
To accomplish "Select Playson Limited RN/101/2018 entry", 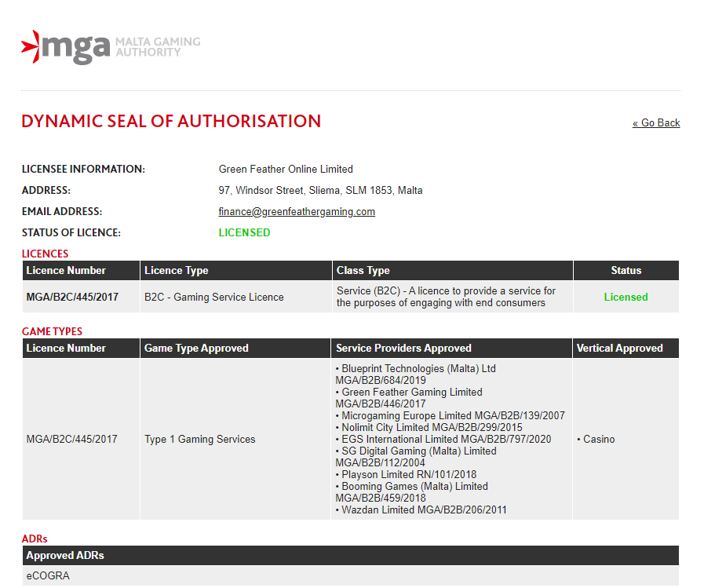I will coord(407,474).
